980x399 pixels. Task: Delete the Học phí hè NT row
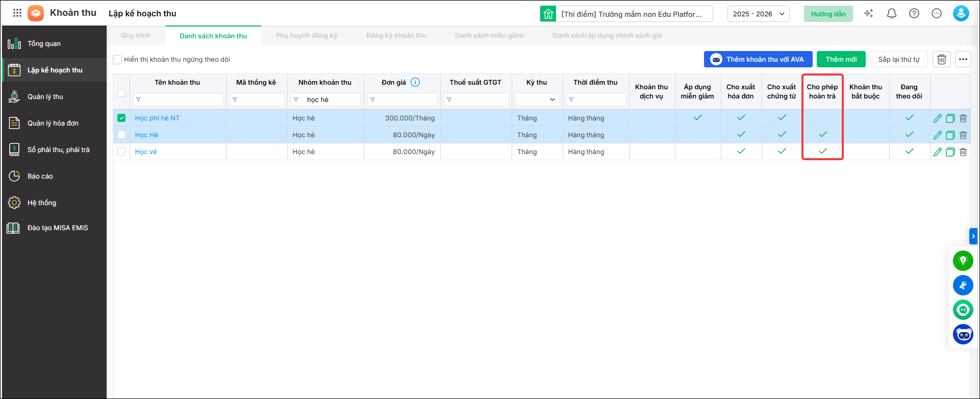point(963,118)
